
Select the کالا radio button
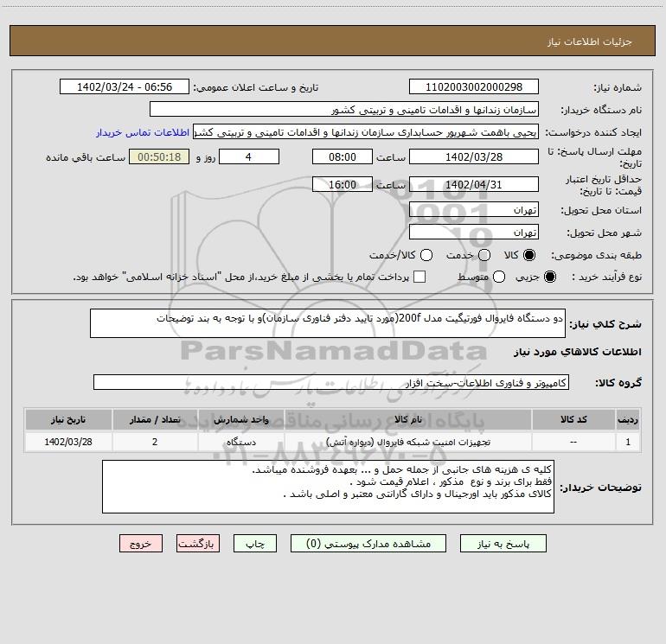(x=529, y=255)
